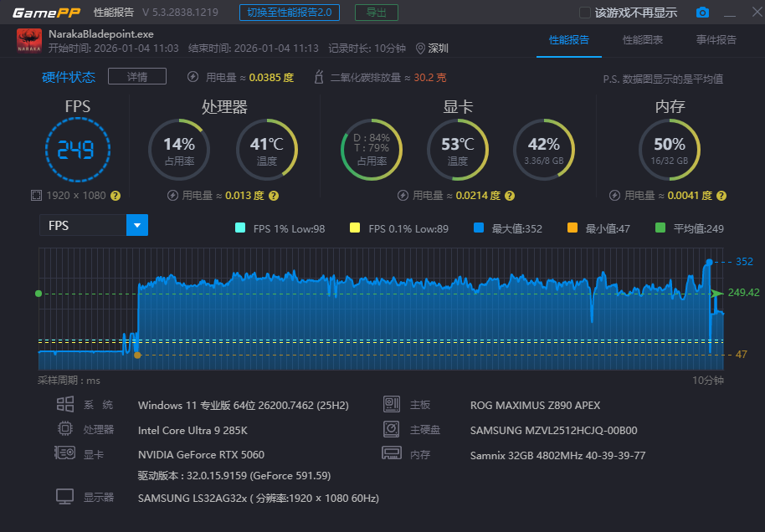Click the help icon beside 1920 x 1080

coord(116,196)
